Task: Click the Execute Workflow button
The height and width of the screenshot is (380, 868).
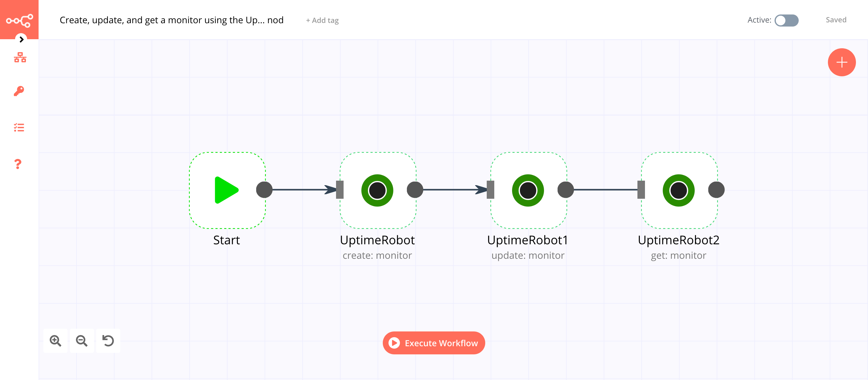Action: click(x=434, y=343)
